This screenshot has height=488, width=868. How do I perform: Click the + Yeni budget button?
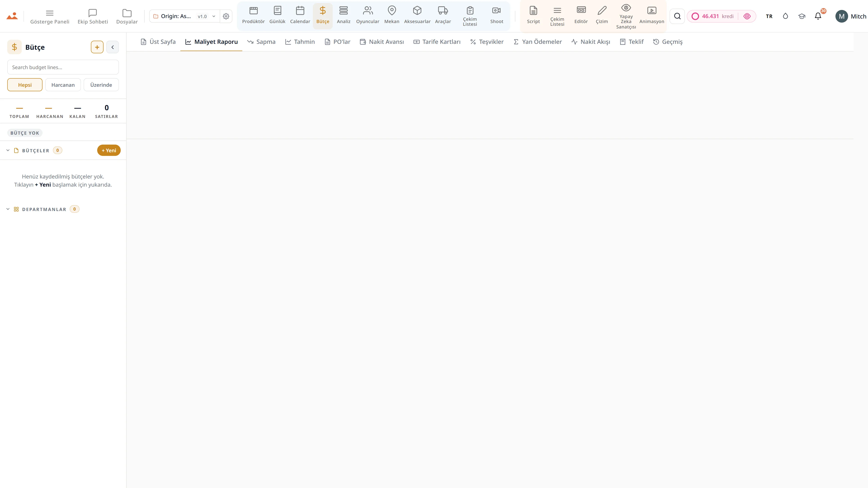point(109,150)
